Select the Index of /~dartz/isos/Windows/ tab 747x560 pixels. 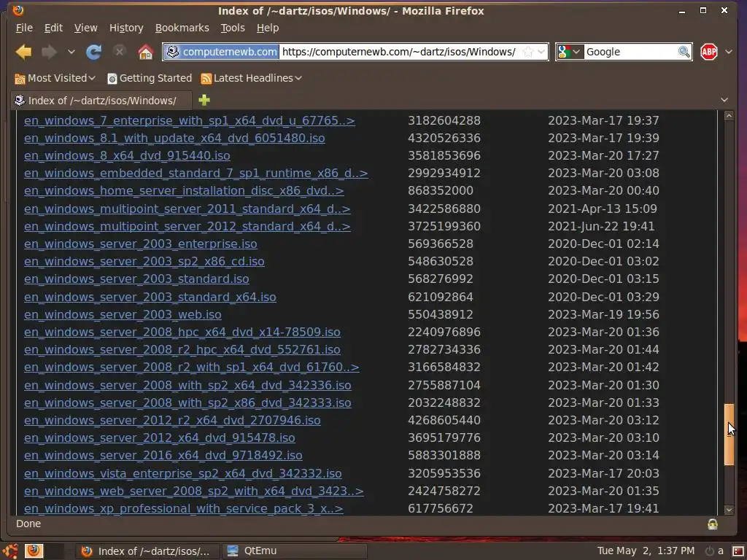coord(101,101)
